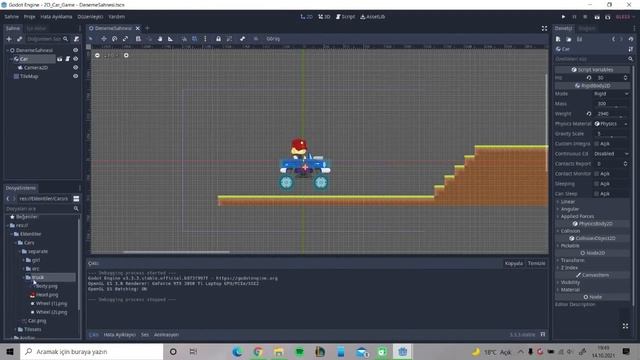The width and height of the screenshot is (640, 360).
Task: Play a custom scene
Action: coord(608,17)
